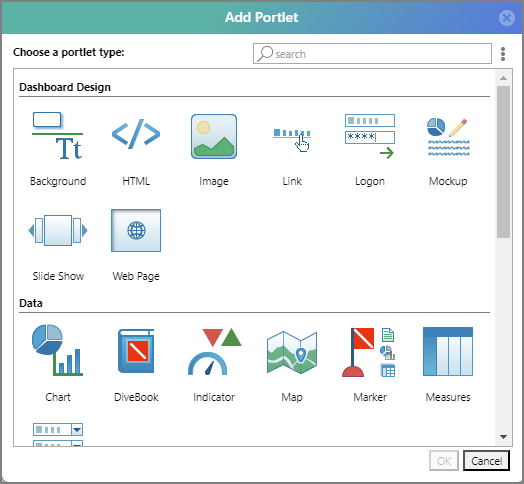Select the Background portlet icon

pyautogui.click(x=58, y=136)
